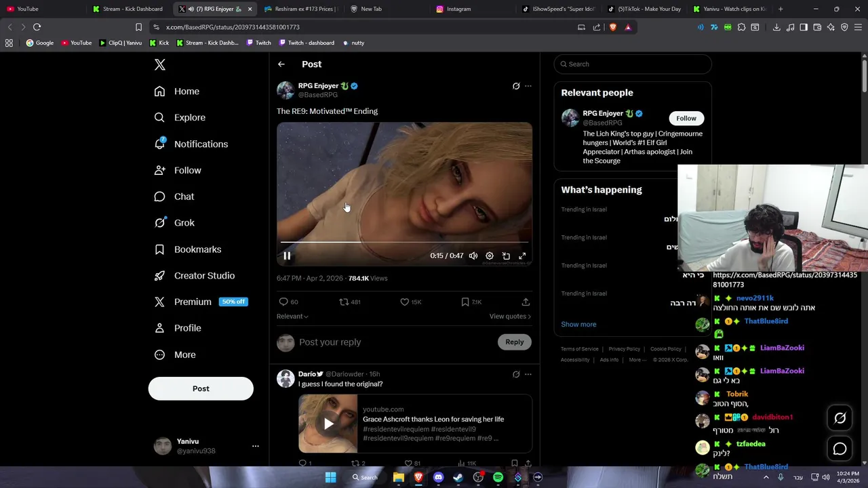Close the RPG Enjoyer browser tab
The height and width of the screenshot is (488, 868).
250,9
